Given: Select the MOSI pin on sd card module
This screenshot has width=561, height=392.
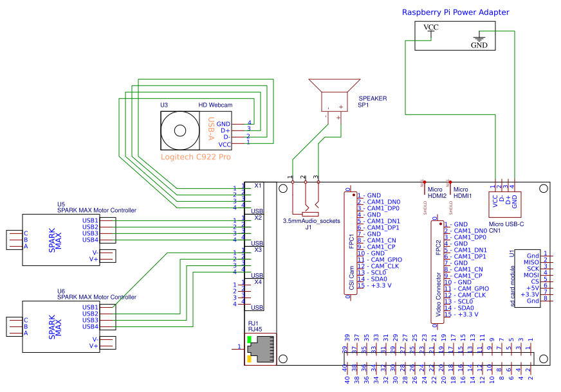Looking at the screenshot, I should point(536,275).
